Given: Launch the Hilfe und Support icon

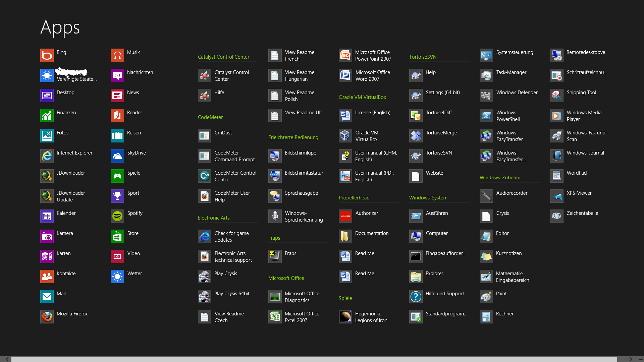Looking at the screenshot, I should click(x=416, y=297).
